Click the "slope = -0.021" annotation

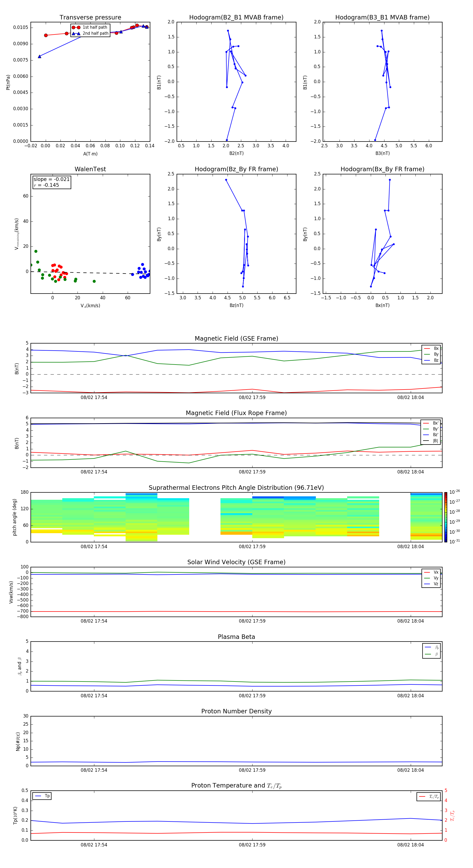click(52, 179)
